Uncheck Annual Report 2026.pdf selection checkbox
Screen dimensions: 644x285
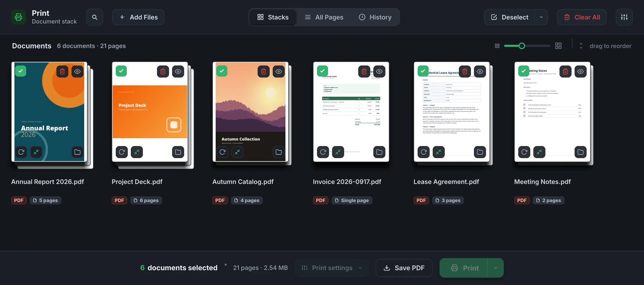pyautogui.click(x=21, y=71)
